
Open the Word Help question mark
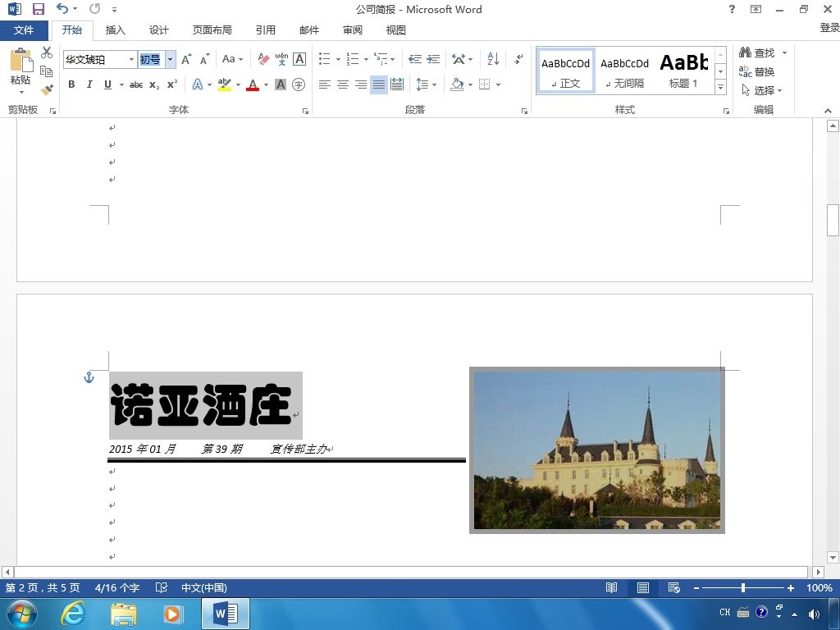(732, 9)
